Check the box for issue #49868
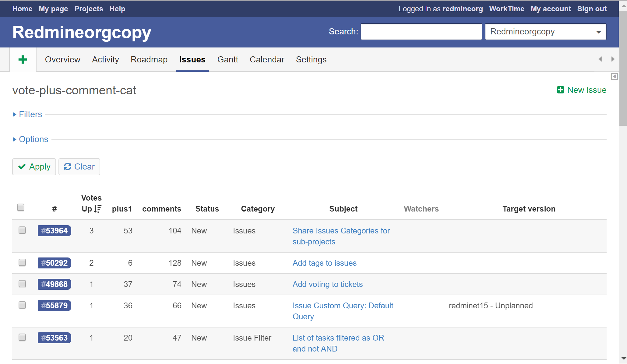 tap(22, 284)
